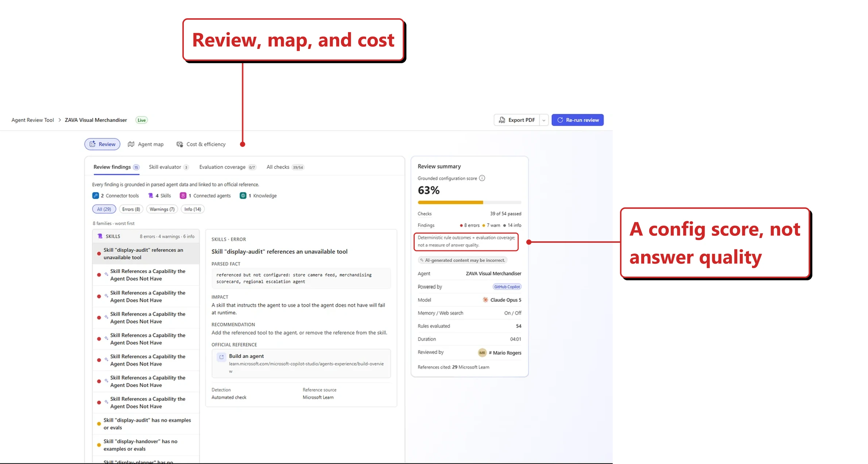This screenshot has height=464, width=868.
Task: Click the Skills count icon
Action: [151, 196]
